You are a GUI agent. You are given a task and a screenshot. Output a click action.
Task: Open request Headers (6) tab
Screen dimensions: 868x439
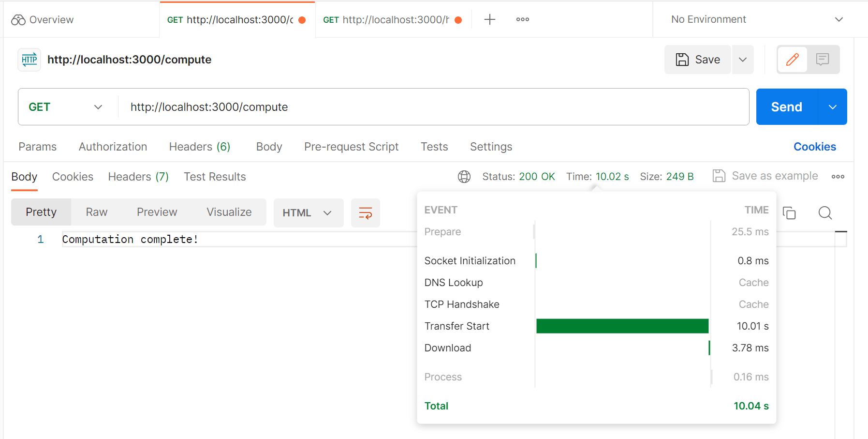pyautogui.click(x=200, y=147)
